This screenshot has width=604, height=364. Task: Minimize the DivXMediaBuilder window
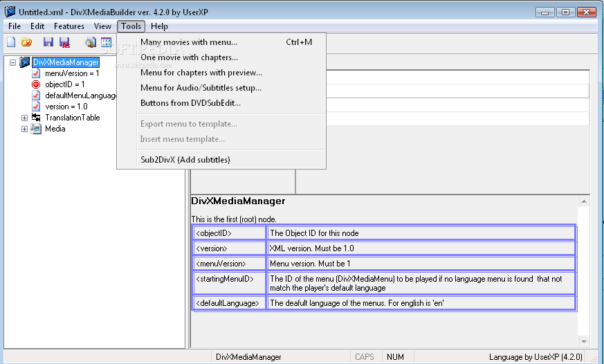(544, 12)
